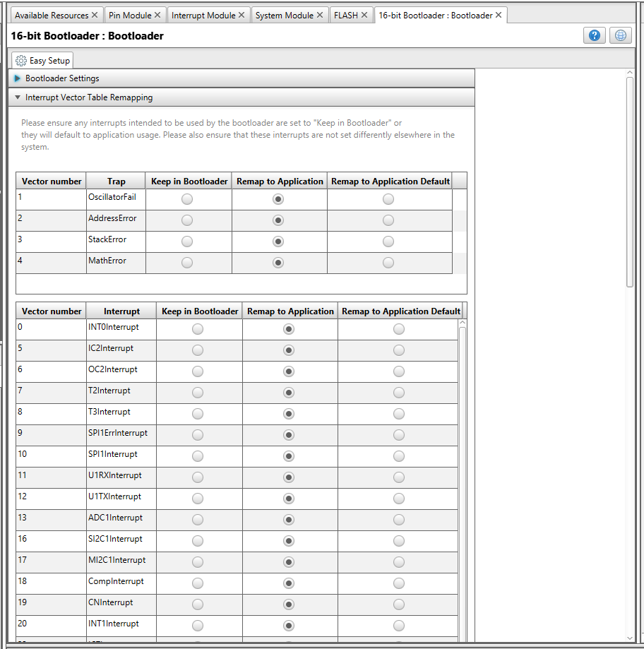644x649 pixels.
Task: Set T2Interrupt to Keep in Bootloader
Action: pos(198,393)
